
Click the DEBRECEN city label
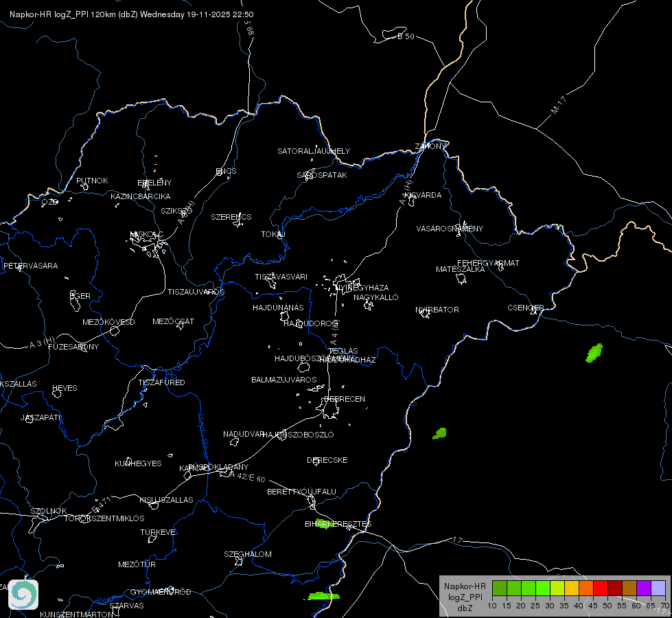click(345, 399)
